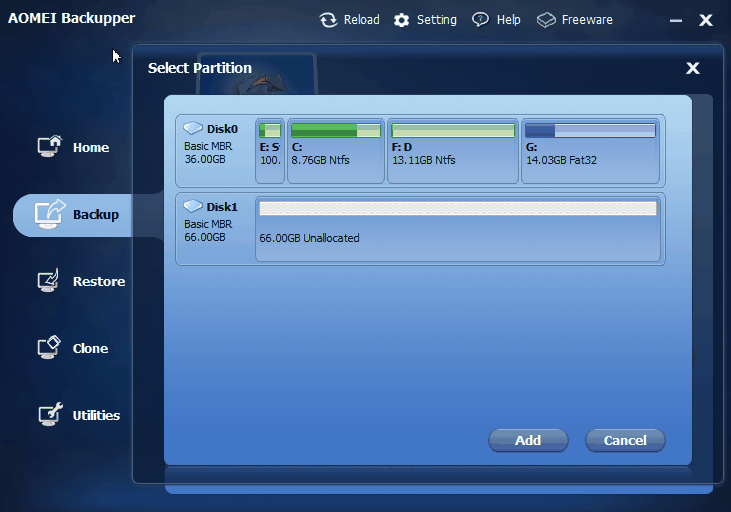Cancel the Select Partition dialog
This screenshot has height=512, width=731.
point(625,440)
